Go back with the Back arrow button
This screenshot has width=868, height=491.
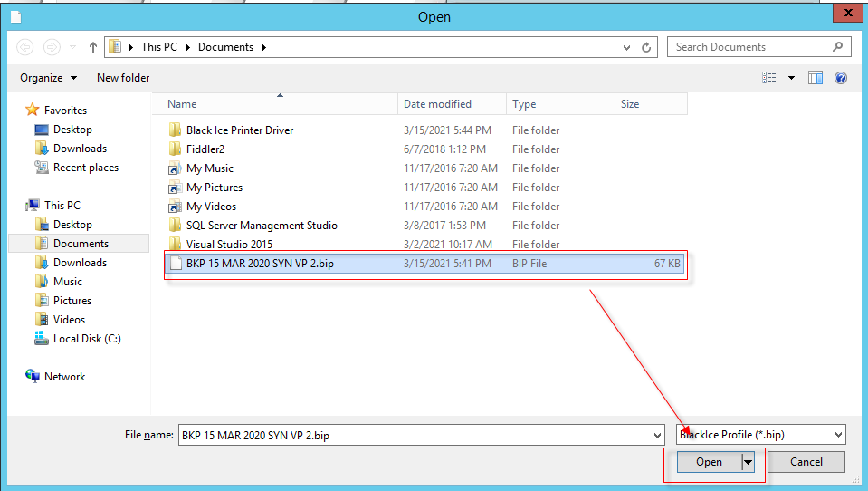click(25, 47)
